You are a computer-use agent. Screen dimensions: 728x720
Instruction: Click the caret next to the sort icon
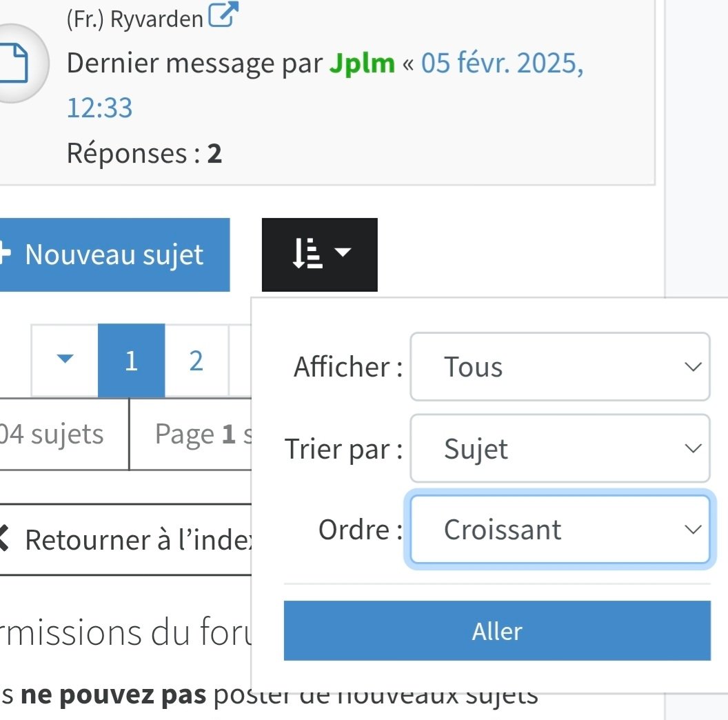click(343, 252)
